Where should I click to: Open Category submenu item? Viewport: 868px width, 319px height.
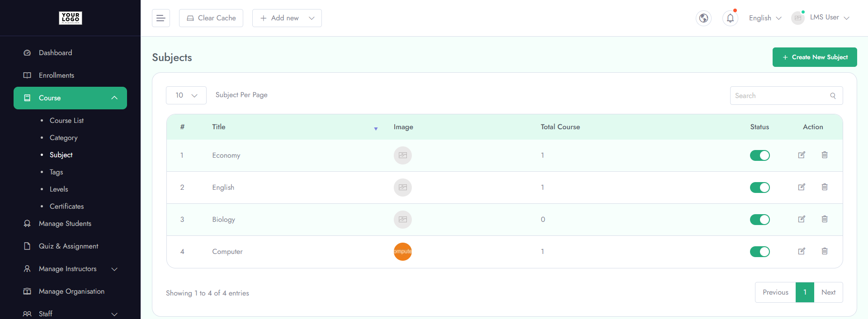click(x=64, y=138)
